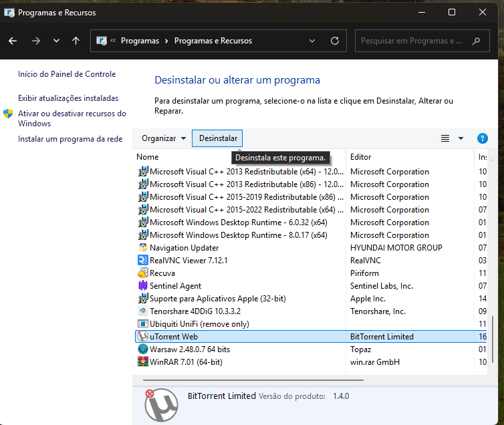The height and width of the screenshot is (425, 504).
Task: Click the WinRAR program icon
Action: [x=143, y=362]
